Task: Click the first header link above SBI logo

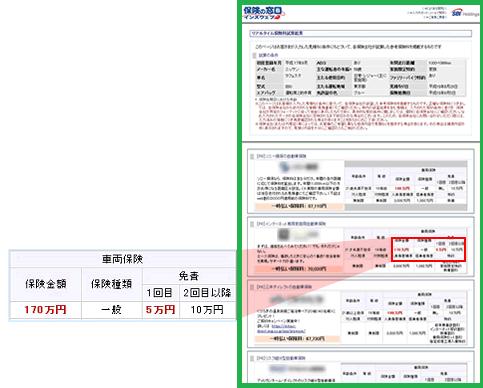Action: (434, 8)
